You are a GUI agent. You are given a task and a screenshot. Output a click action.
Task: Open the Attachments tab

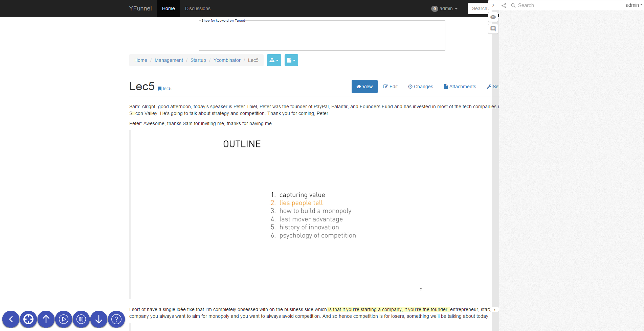click(460, 87)
